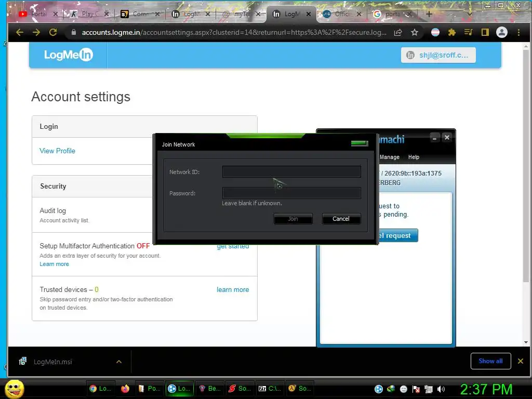Go back to the previous page
This screenshot has height=399, width=532.
20,32
